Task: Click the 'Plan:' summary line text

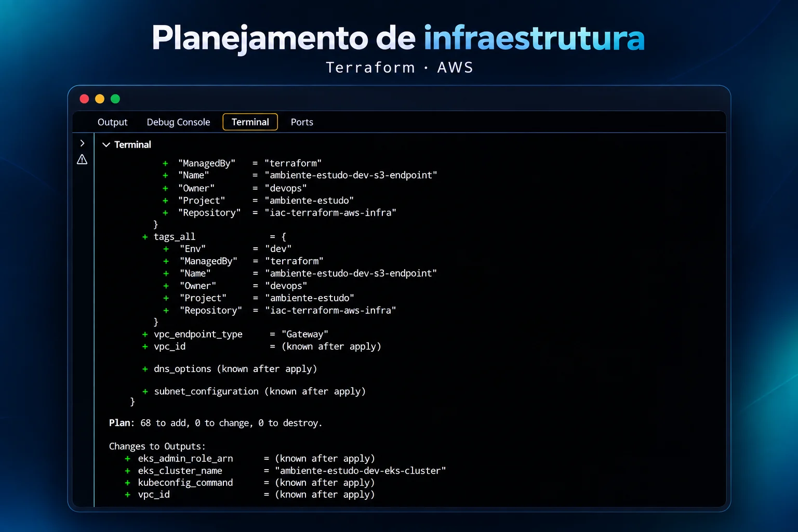Action: 216,423
